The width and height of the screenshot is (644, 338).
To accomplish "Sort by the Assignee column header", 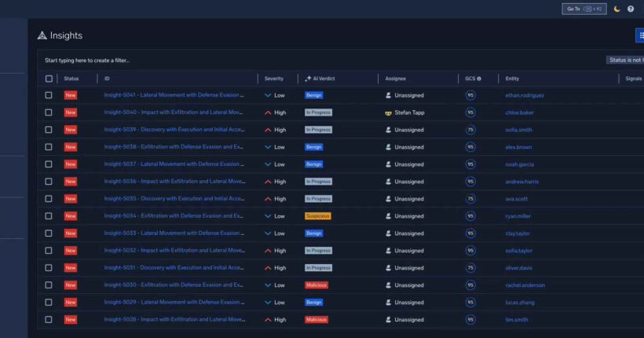I will tap(395, 79).
